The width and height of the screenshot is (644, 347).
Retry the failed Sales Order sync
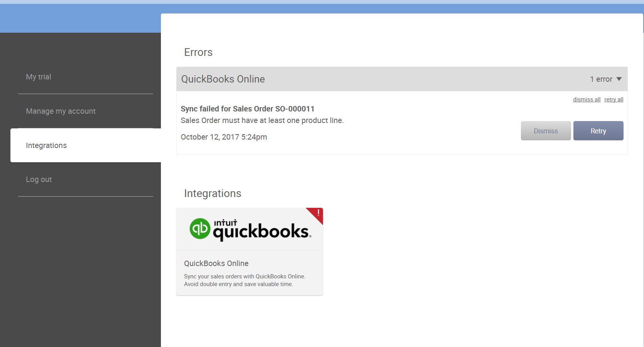pos(598,131)
